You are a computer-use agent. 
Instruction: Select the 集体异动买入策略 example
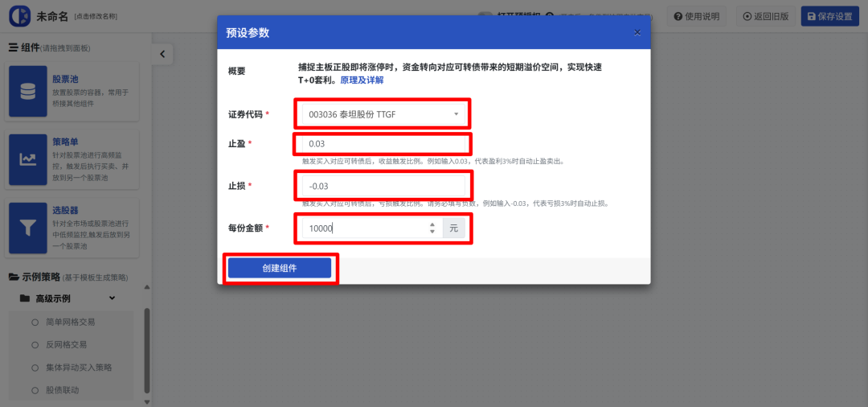point(79,367)
